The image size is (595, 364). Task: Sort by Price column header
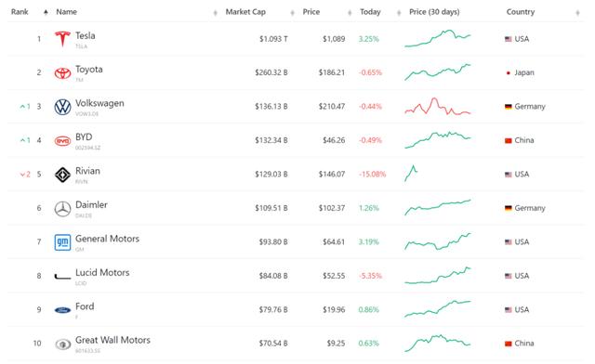tap(311, 12)
